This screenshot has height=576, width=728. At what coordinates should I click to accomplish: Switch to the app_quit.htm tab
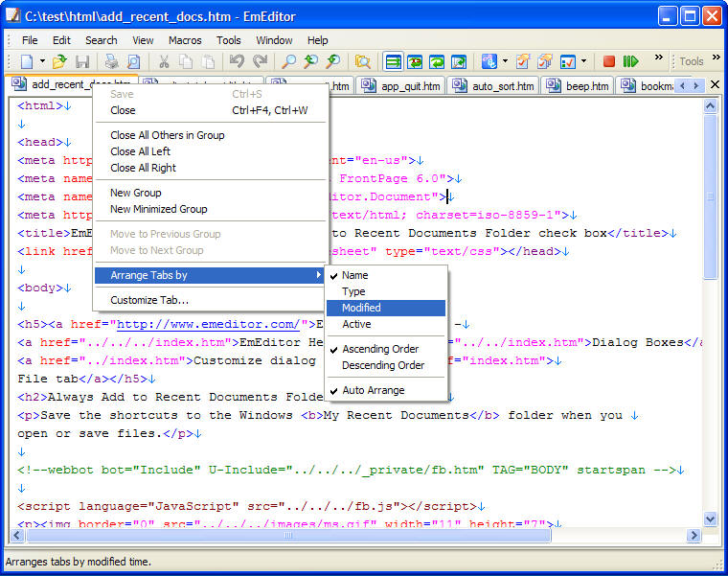point(400,86)
